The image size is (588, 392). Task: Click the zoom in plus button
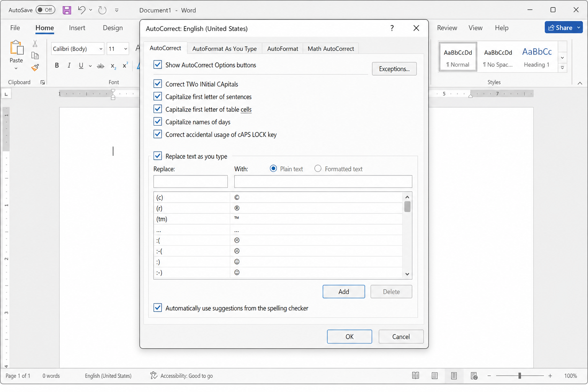coord(550,376)
